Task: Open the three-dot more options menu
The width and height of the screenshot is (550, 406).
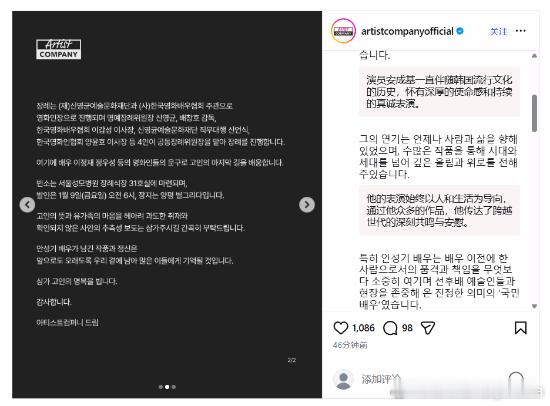Action: pyautogui.click(x=521, y=31)
